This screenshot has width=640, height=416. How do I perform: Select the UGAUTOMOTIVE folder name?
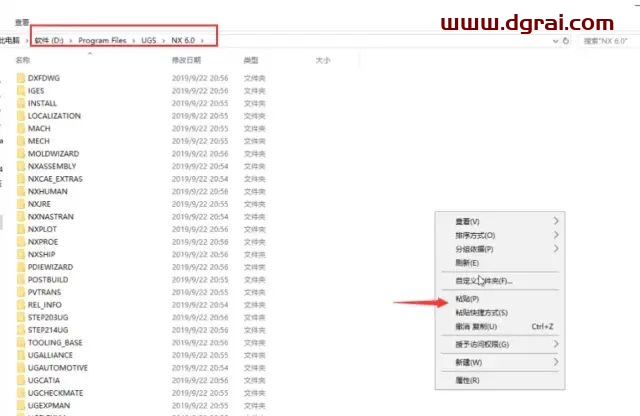click(x=58, y=368)
